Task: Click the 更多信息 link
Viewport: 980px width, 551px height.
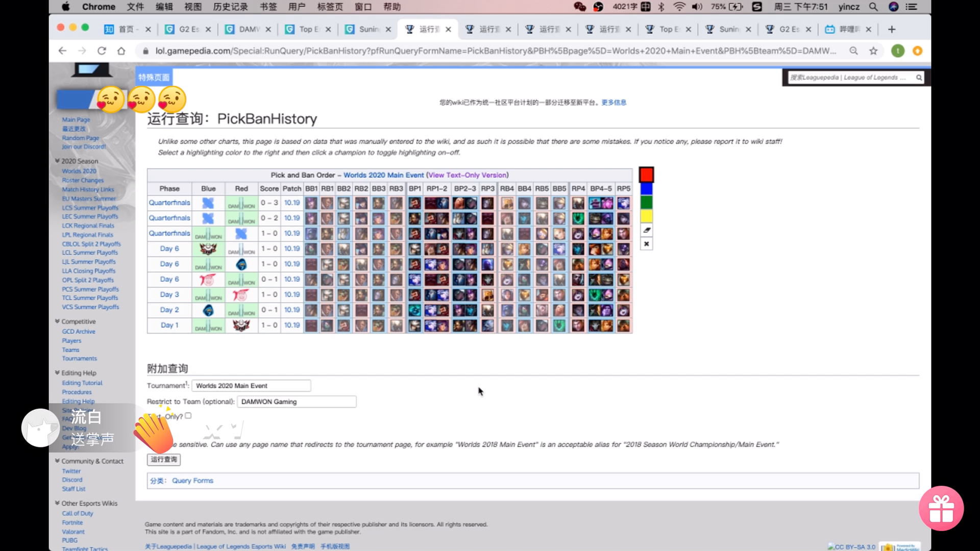Action: coord(614,103)
